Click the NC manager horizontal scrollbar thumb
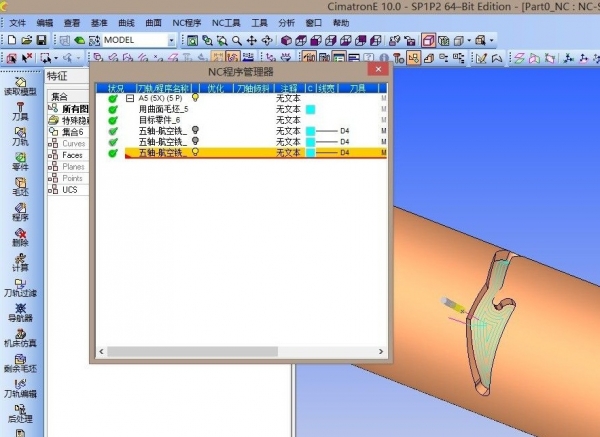 [x=192, y=351]
